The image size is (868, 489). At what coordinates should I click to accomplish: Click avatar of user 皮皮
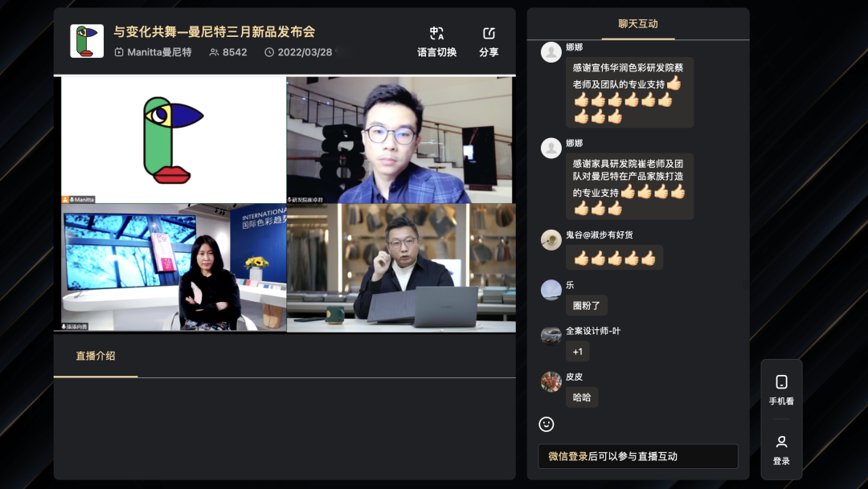[551, 381]
